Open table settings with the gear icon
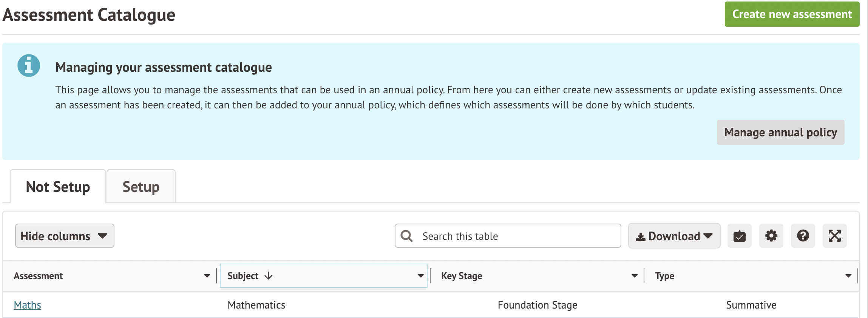Image resolution: width=868 pixels, height=318 pixels. (771, 236)
